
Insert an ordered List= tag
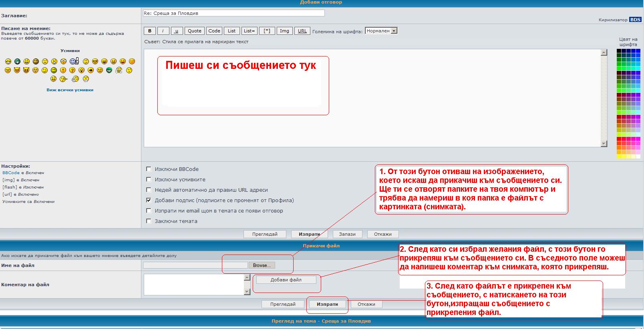(249, 31)
